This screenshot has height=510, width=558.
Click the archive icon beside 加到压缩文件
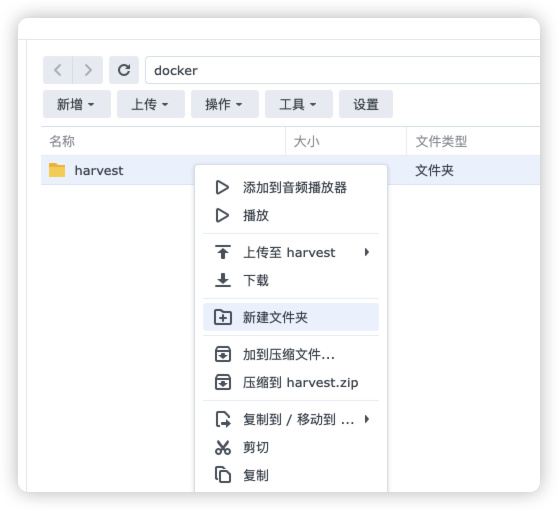point(223,354)
